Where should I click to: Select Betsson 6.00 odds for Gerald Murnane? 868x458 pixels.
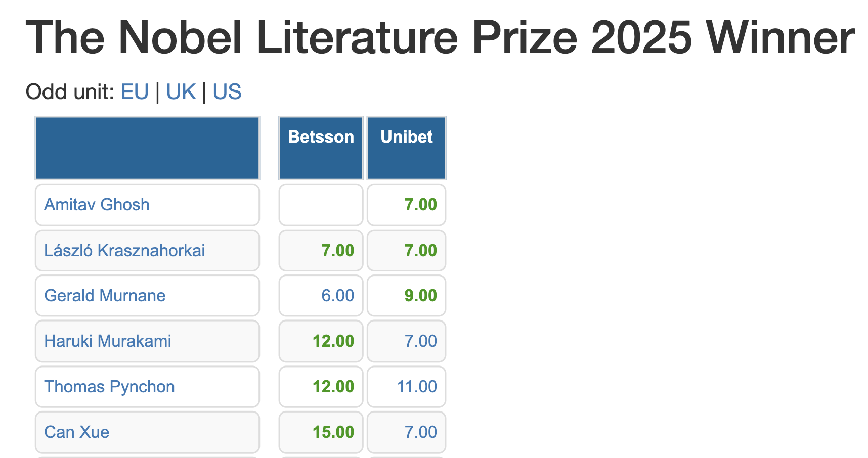tap(338, 296)
